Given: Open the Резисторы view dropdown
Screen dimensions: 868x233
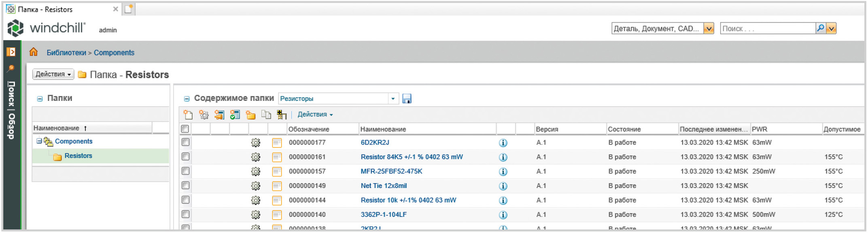Looking at the screenshot, I should [393, 98].
